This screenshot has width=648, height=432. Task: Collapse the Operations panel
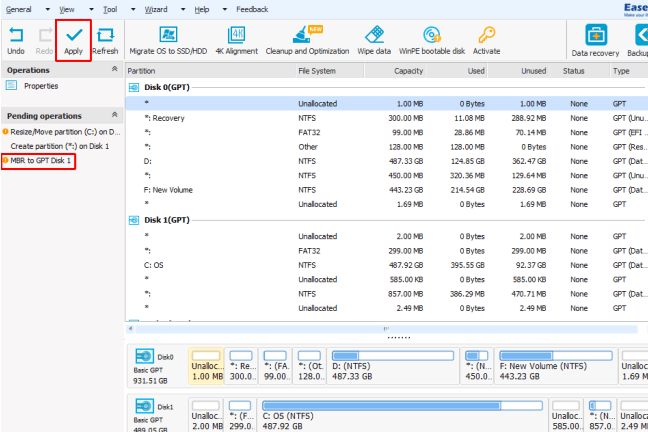(114, 71)
